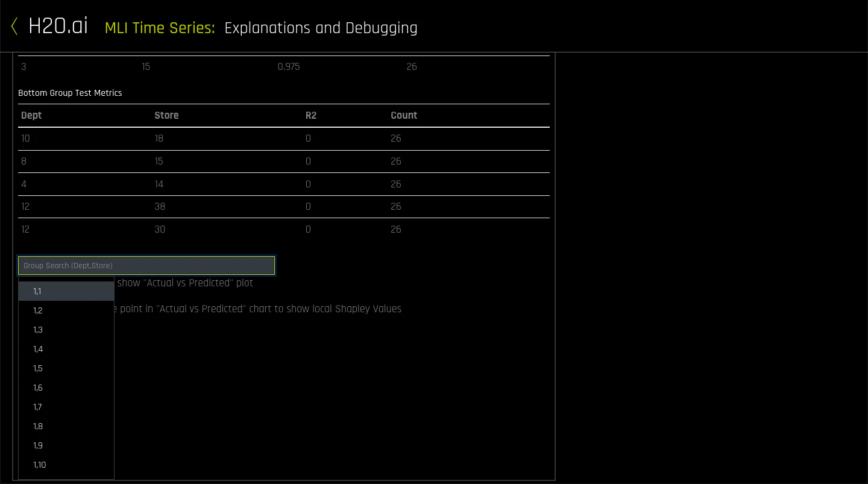Click the R2 value in the Store 18 row

(x=308, y=139)
